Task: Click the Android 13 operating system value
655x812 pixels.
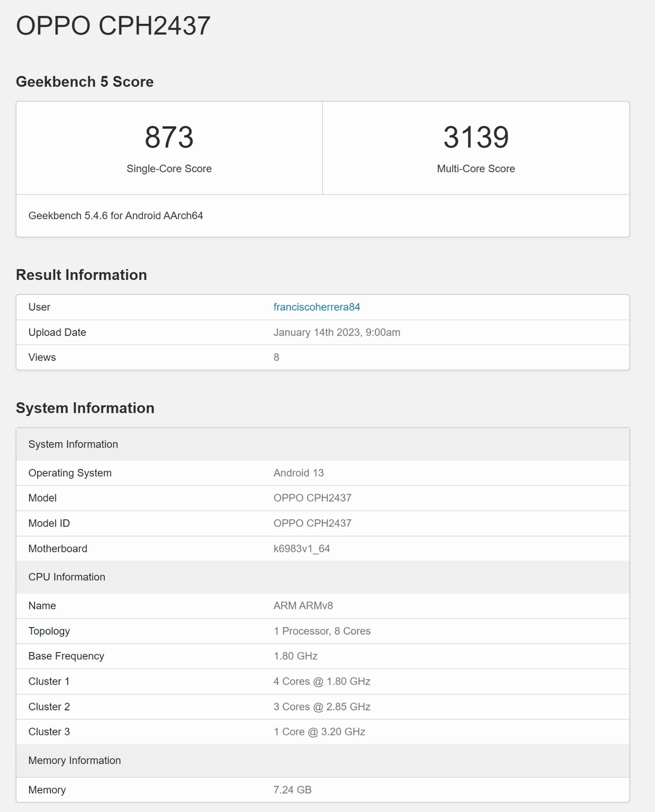Action: coord(298,473)
